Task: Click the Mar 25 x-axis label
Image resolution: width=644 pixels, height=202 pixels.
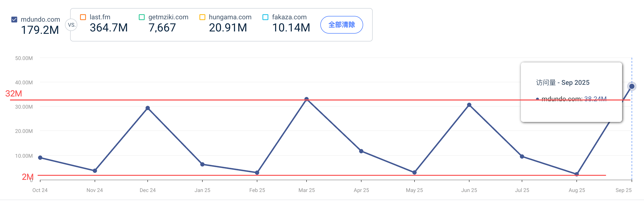Action: coord(307,190)
